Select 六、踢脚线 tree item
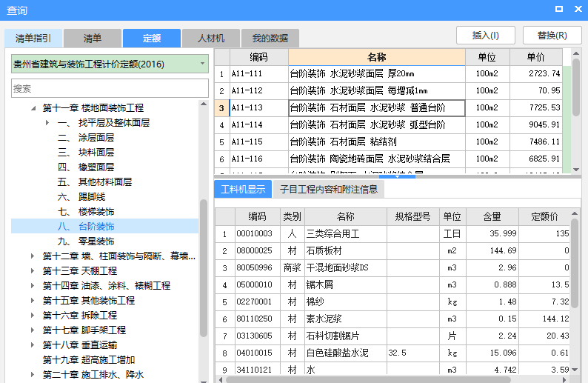 point(81,197)
